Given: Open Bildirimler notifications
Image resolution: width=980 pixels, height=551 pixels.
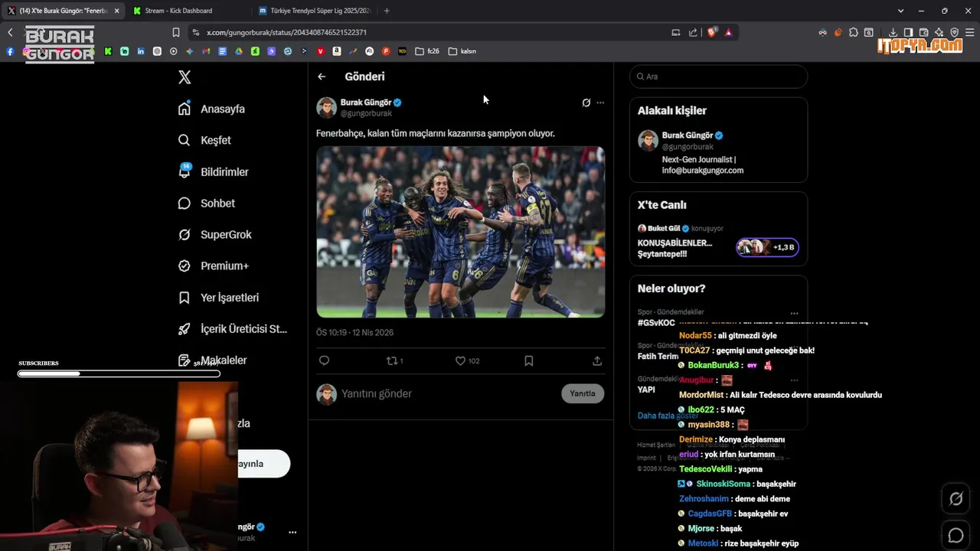Looking at the screenshot, I should point(213,172).
